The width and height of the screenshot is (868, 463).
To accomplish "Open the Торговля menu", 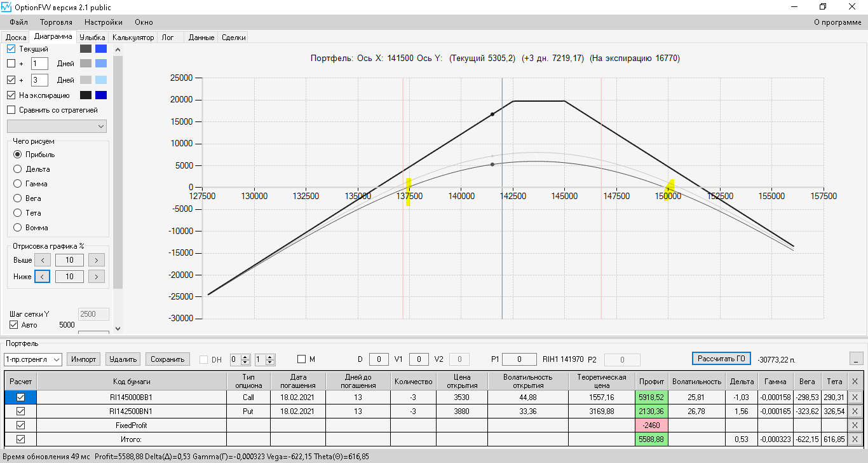I will pos(56,22).
